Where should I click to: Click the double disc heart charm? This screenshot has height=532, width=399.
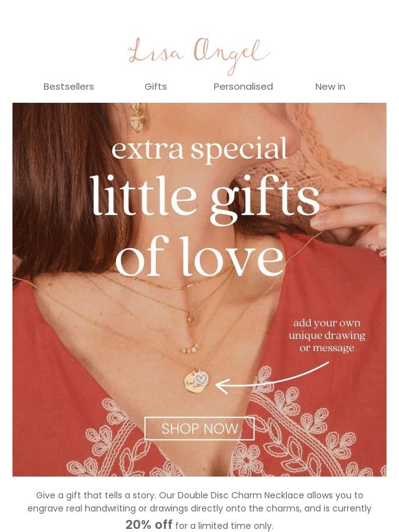click(x=196, y=382)
